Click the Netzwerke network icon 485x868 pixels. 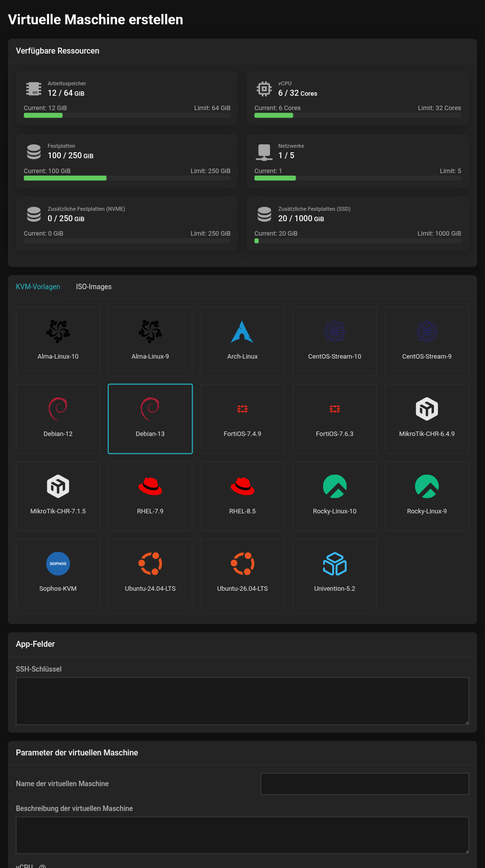pyautogui.click(x=264, y=152)
